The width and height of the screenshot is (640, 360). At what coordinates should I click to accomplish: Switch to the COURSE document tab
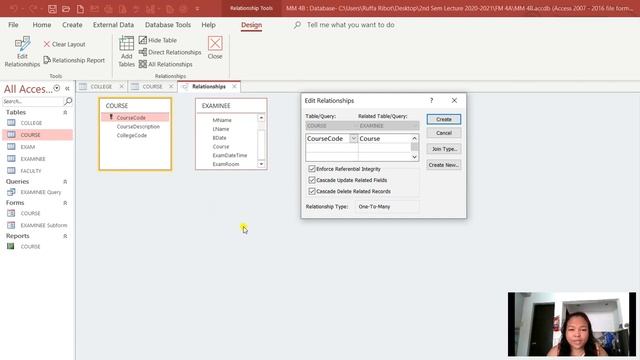coord(152,87)
